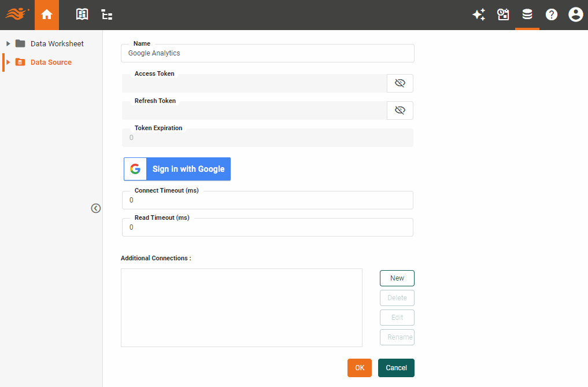Image resolution: width=588 pixels, height=387 pixels.
Task: Reveal the Access Token value
Action: click(x=400, y=83)
